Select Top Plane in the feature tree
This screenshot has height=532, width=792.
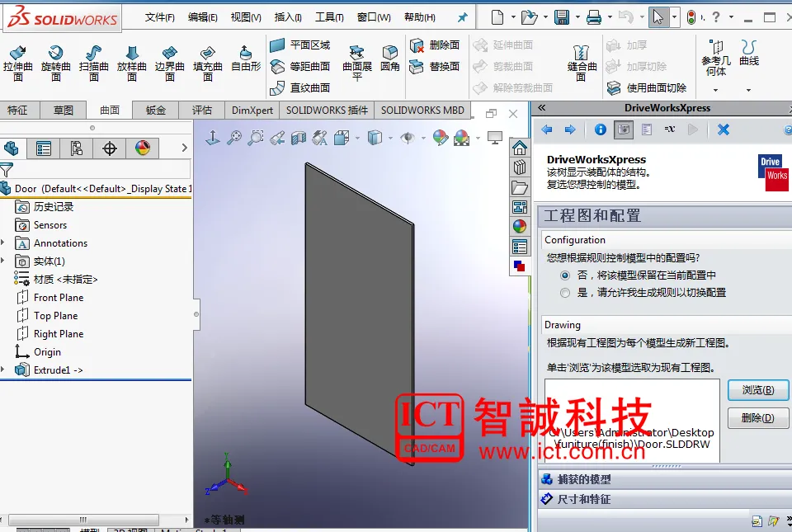47,315
